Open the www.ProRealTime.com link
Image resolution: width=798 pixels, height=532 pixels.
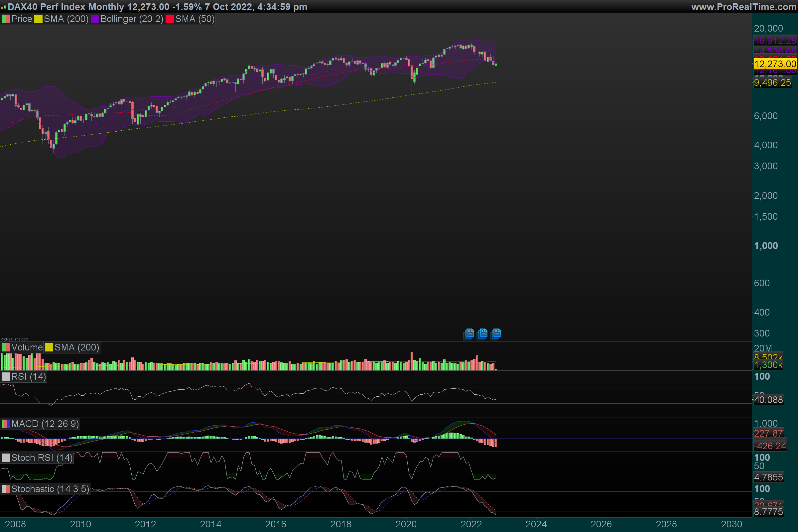click(743, 7)
